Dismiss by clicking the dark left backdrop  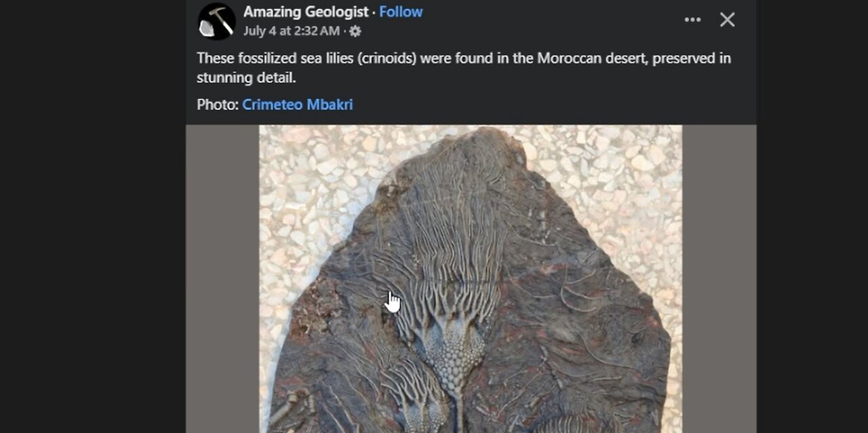pyautogui.click(x=93, y=216)
